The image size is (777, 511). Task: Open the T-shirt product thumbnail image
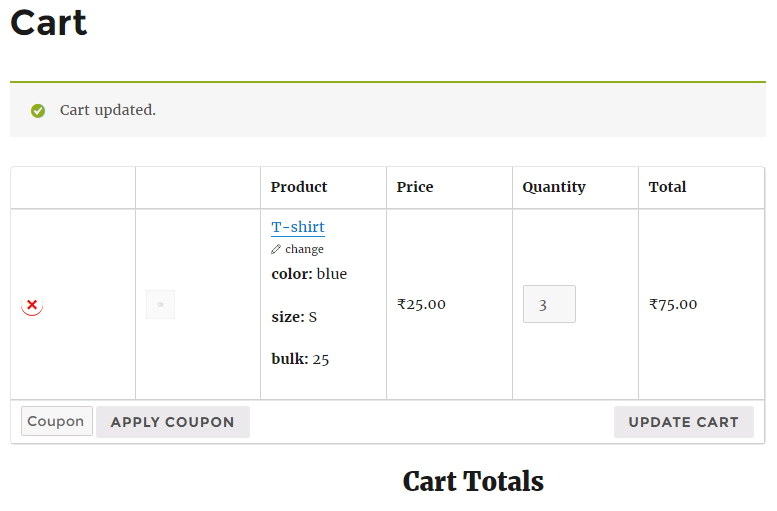click(x=161, y=304)
